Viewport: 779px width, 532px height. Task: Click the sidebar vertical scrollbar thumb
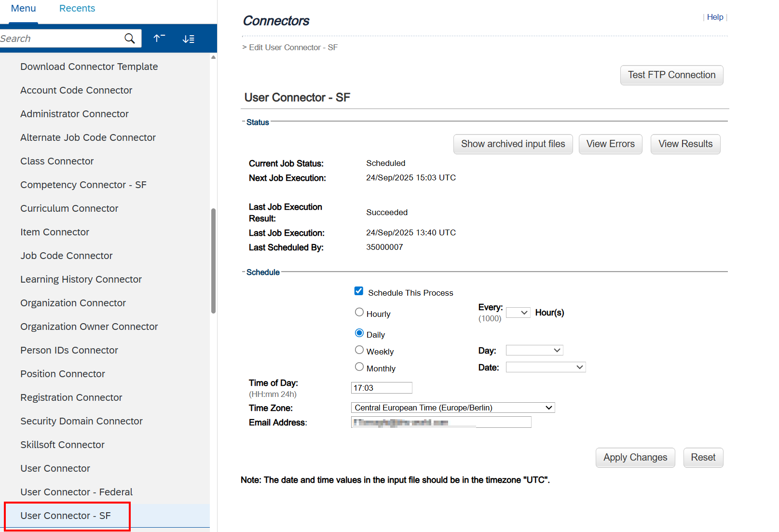click(213, 260)
